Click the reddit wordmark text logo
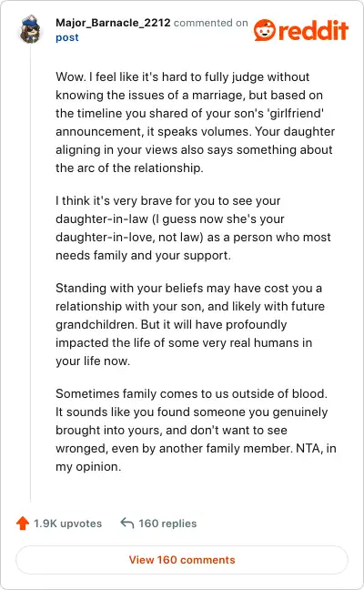 [x=313, y=30]
